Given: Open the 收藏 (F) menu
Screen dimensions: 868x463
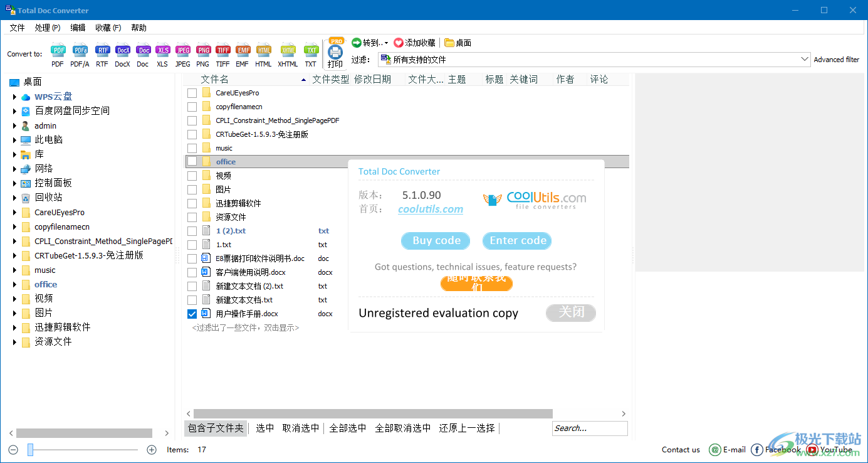Looking at the screenshot, I should click(x=108, y=28).
